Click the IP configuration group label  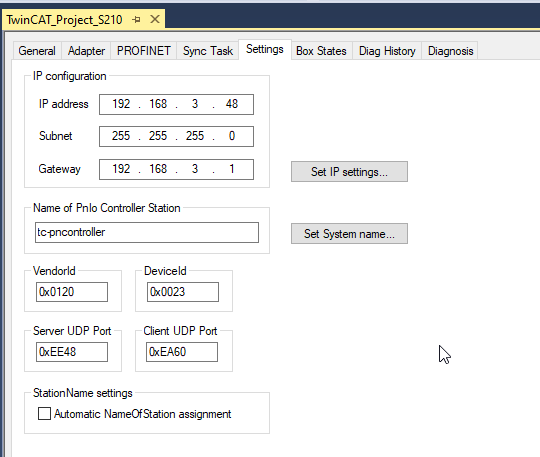(x=70, y=76)
